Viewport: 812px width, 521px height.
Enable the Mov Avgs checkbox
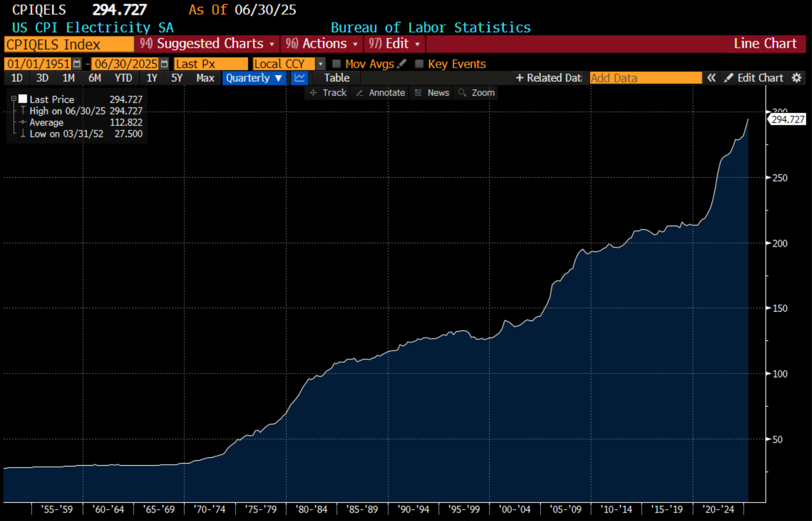click(337, 64)
